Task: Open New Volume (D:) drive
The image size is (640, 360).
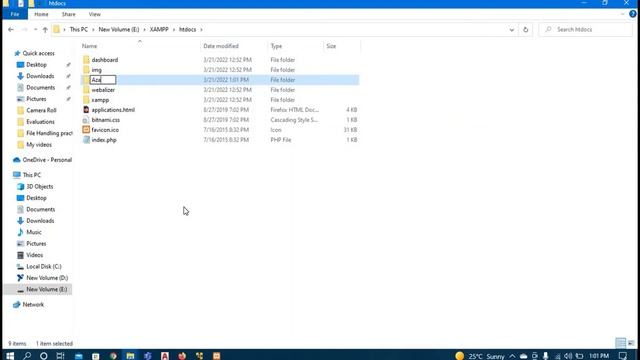Action: pos(47,278)
